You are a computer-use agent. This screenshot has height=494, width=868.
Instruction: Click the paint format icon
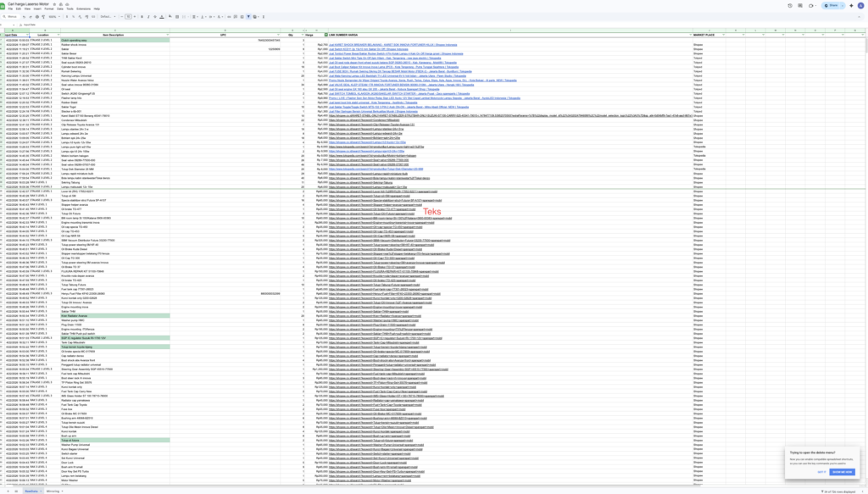coord(43,17)
